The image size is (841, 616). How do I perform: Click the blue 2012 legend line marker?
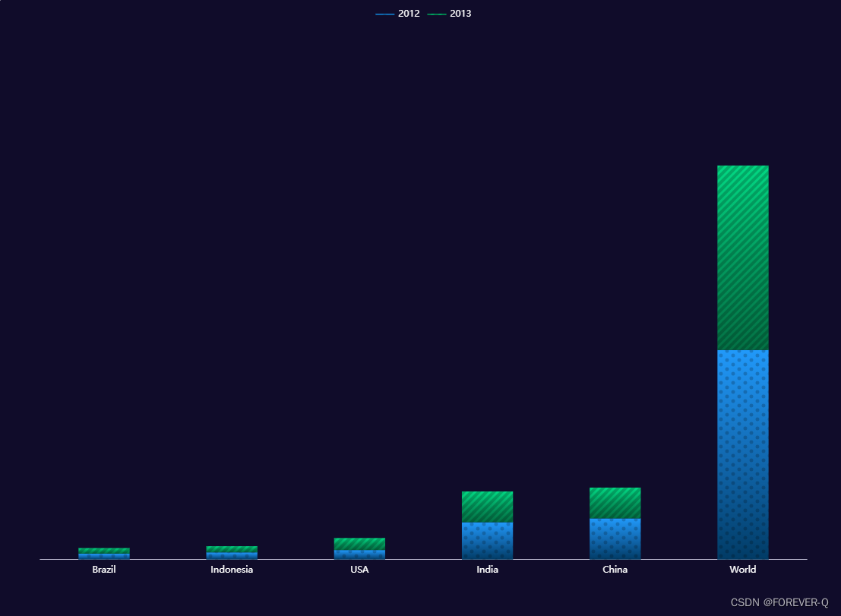384,13
